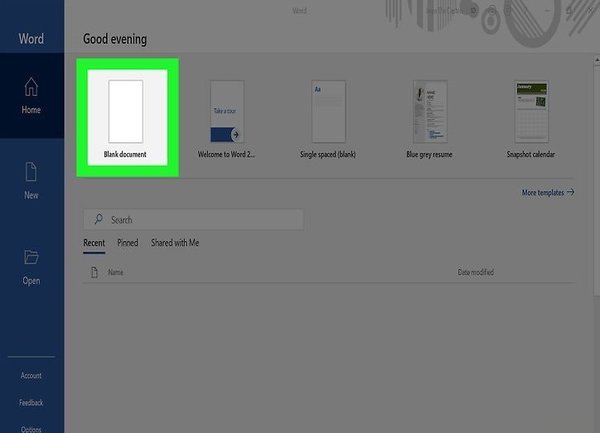The height and width of the screenshot is (433, 600).
Task: Select the Snapshot calendar template
Action: click(531, 119)
